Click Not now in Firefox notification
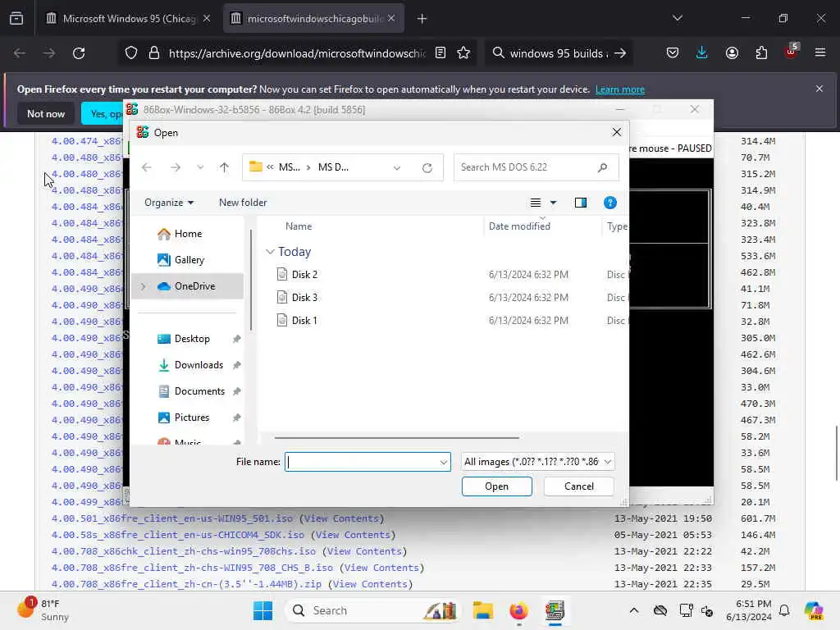 46,113
